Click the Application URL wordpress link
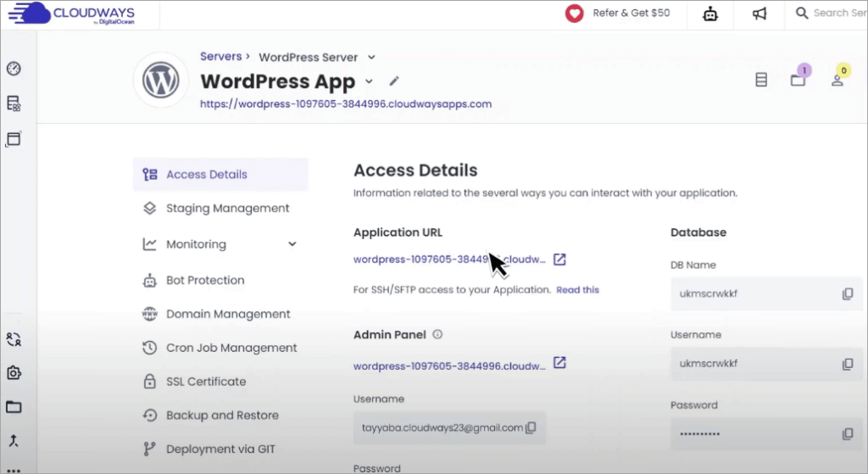This screenshot has width=868, height=474. pyautogui.click(x=449, y=259)
